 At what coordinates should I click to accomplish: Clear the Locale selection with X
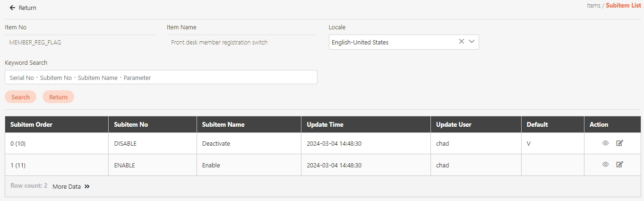[x=461, y=42]
